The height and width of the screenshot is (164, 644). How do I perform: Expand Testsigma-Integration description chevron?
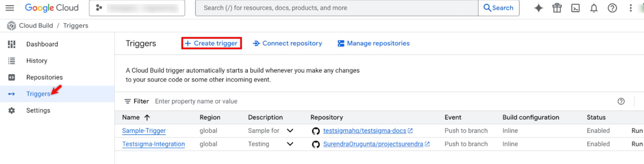(x=290, y=144)
